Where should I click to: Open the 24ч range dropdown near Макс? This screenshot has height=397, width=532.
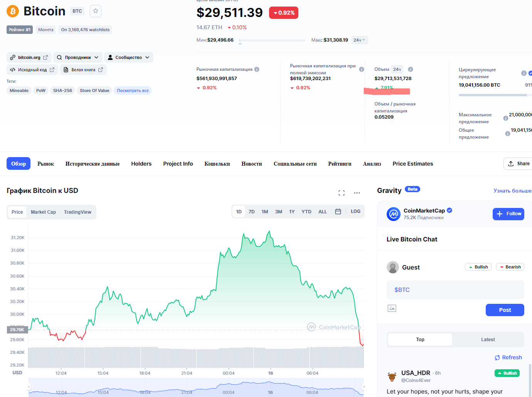coord(359,40)
